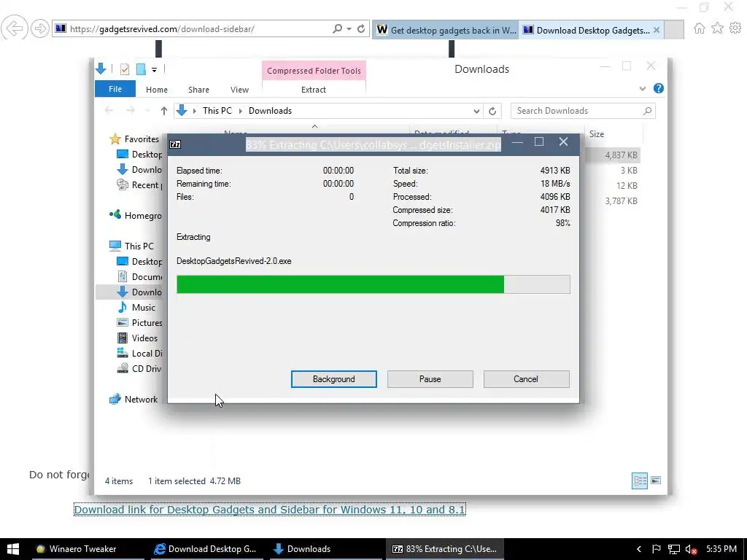This screenshot has width=747, height=560.
Task: Click Explorer Back arrow
Action: [109, 111]
